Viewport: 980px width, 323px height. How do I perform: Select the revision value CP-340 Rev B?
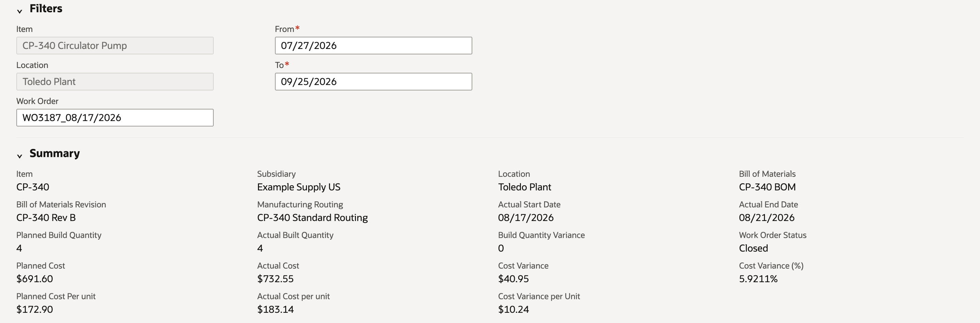(x=46, y=218)
